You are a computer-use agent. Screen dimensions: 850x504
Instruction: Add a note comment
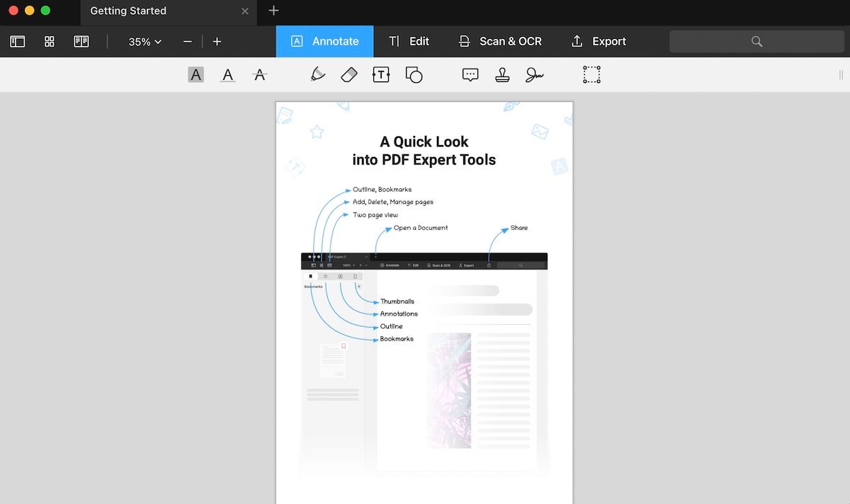point(470,74)
